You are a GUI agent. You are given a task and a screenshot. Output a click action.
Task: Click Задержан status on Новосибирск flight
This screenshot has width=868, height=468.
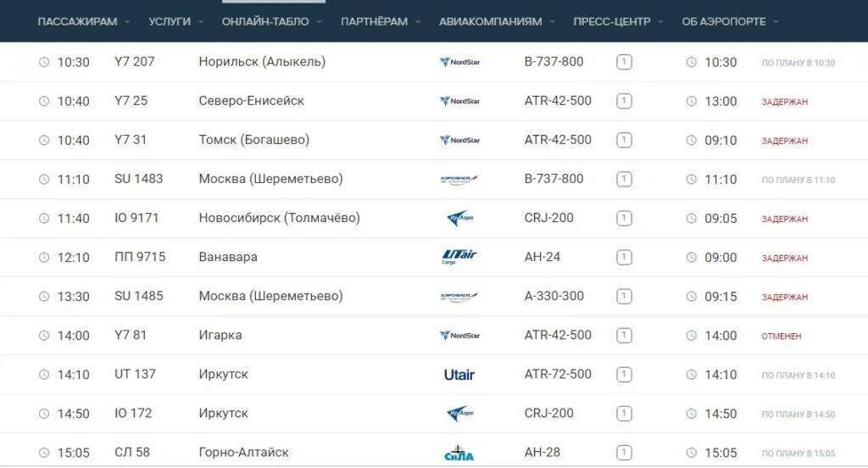784,219
